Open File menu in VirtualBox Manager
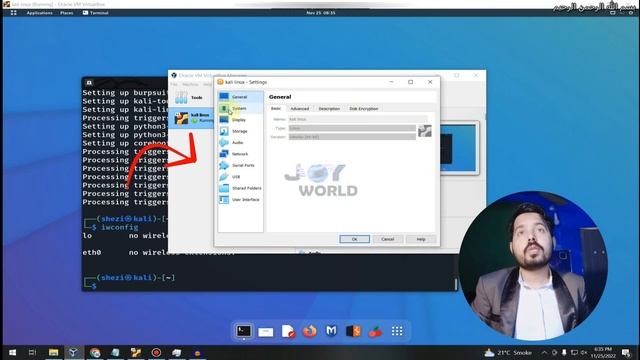 [174, 84]
